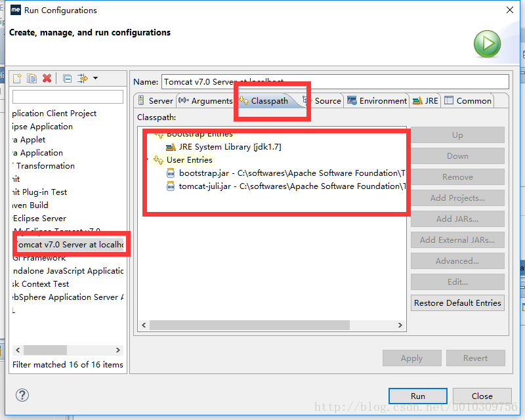This screenshot has height=420, width=525.
Task: Select the Task Context Test entry
Action: [41, 283]
